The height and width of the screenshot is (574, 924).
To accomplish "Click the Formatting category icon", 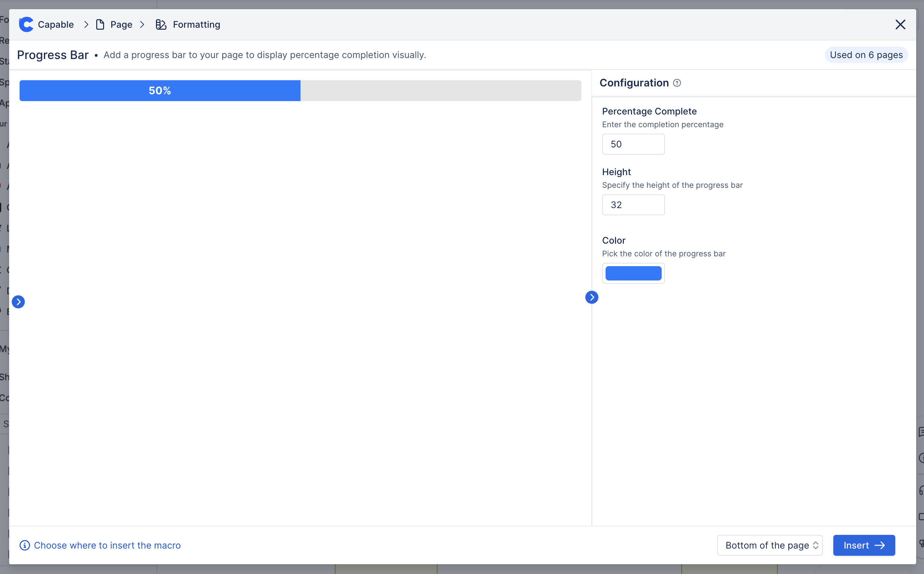I will 161,25.
